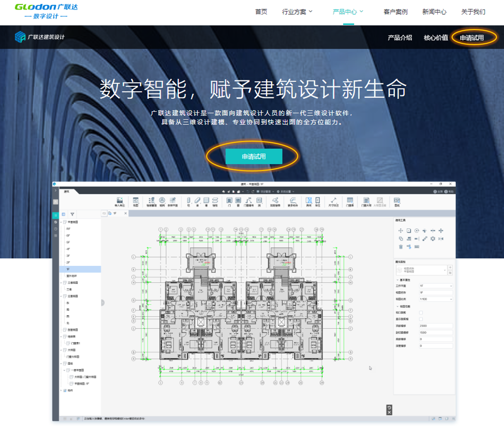
Task: Toggle the 视口裁剪 checkbox in properties
Action: (x=421, y=313)
